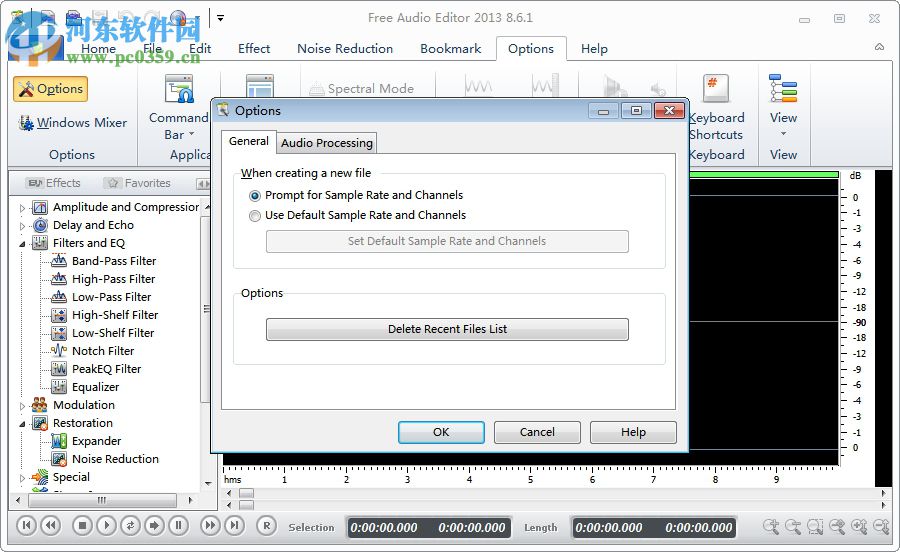
Task: Switch to General tab
Action: [x=248, y=141]
